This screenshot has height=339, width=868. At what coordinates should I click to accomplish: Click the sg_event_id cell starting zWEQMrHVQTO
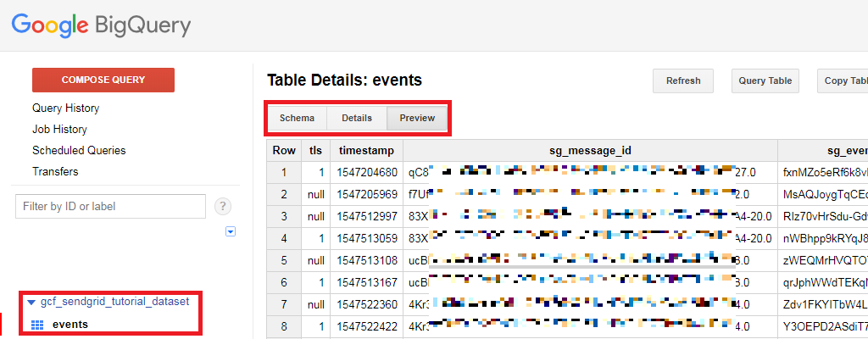[823, 260]
